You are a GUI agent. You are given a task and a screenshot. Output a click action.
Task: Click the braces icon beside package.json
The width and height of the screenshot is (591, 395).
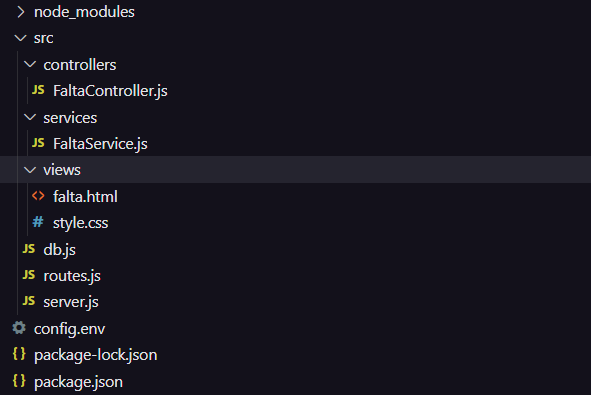pos(19,381)
